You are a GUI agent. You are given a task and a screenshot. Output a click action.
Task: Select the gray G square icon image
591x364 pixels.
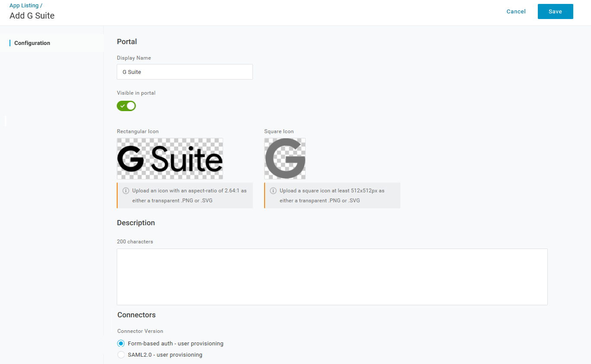coord(285,159)
